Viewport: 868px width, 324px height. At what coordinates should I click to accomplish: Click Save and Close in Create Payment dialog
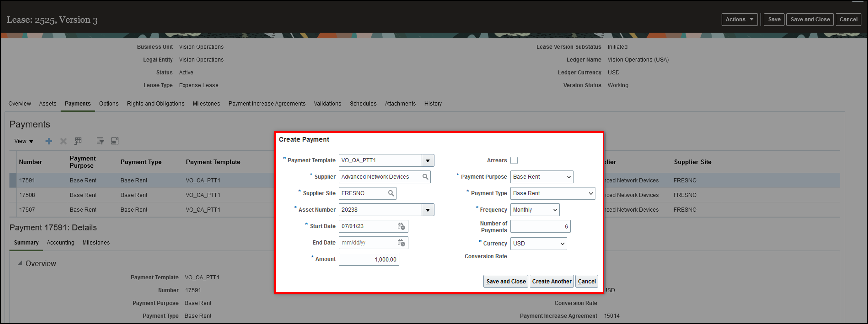(505, 281)
